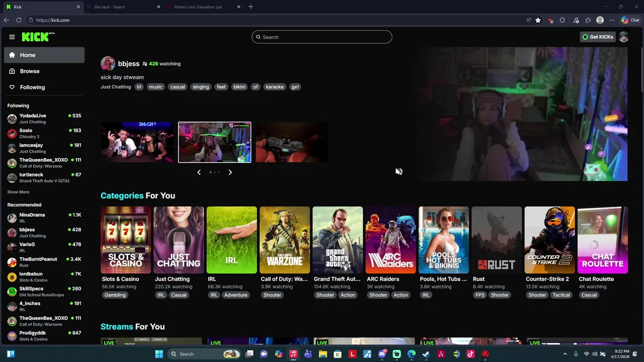
Task: Open Browse in sidebar
Action: click(44, 71)
